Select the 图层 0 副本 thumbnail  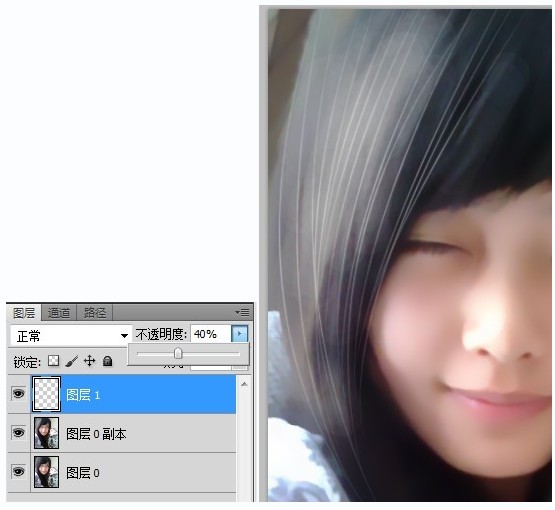point(46,433)
